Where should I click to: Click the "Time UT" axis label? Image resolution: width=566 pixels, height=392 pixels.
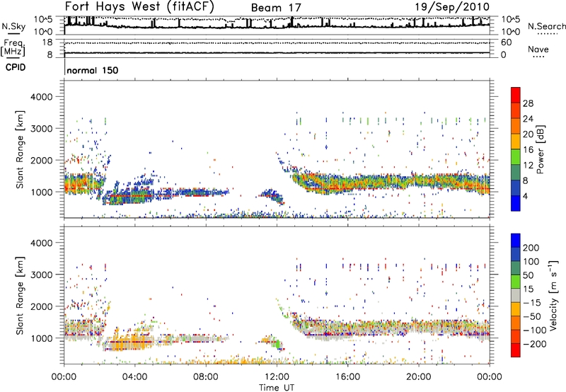pyautogui.click(x=277, y=387)
